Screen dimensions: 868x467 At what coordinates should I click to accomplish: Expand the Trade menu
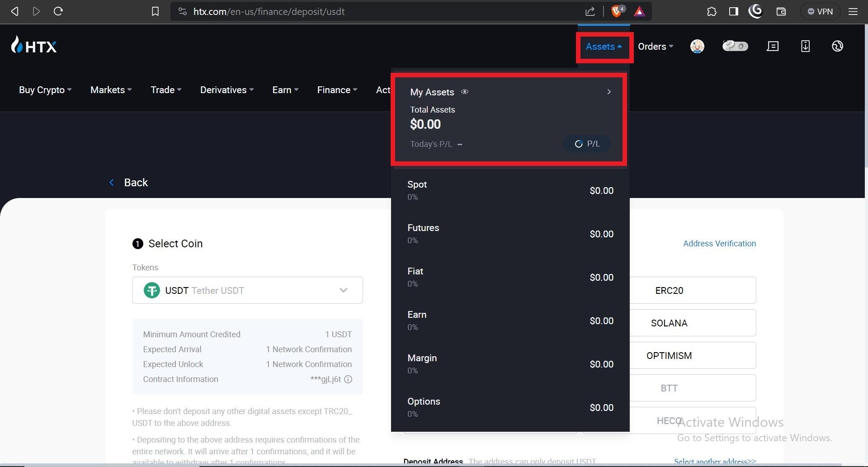click(x=166, y=90)
